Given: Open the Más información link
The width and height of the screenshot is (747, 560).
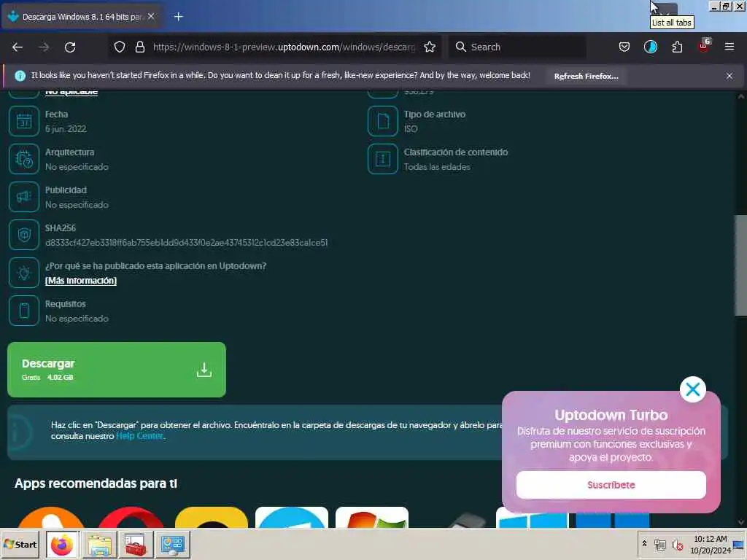Looking at the screenshot, I should [x=81, y=281].
